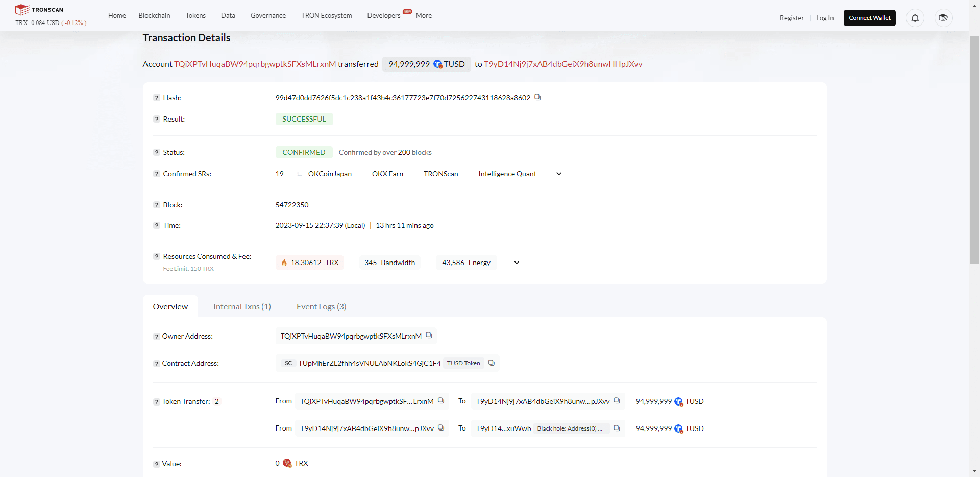Viewport: 980px width, 477px height.
Task: Click the Confirmed SRs help icon
Action: pyautogui.click(x=157, y=174)
